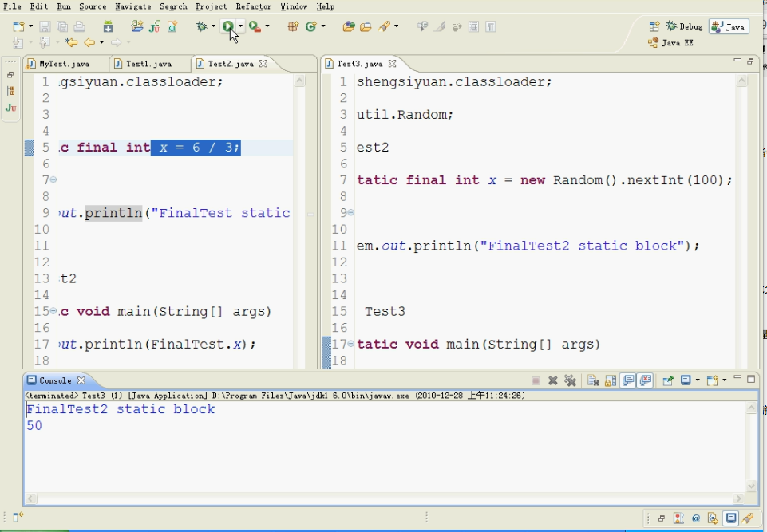Click the Clear Console icon
This screenshot has width=767, height=532.
click(x=593, y=380)
